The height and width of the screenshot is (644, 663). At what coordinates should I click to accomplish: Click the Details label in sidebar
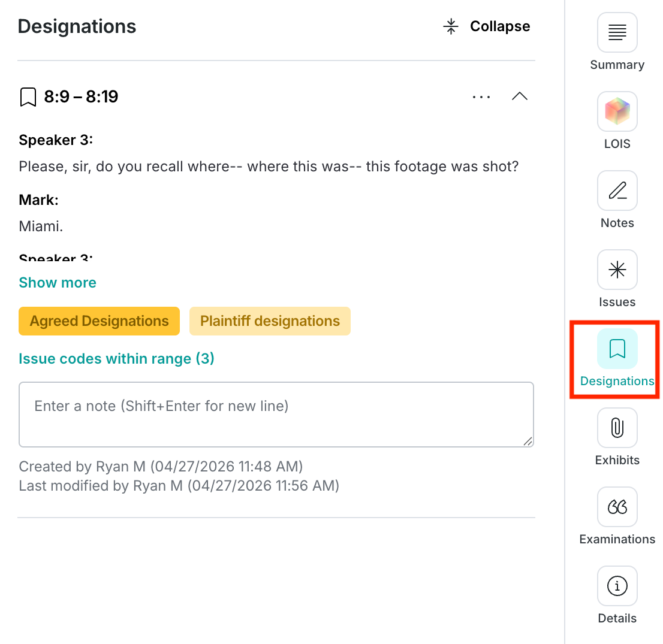[617, 618]
